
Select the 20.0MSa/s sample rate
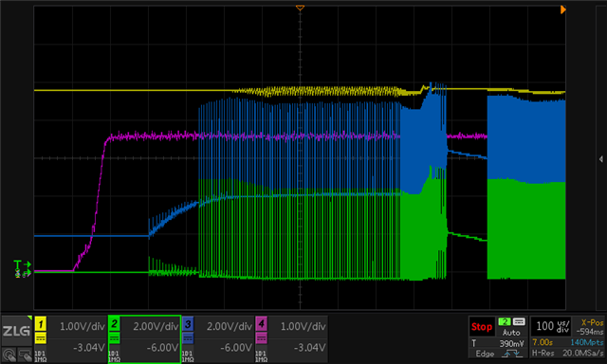point(583,353)
